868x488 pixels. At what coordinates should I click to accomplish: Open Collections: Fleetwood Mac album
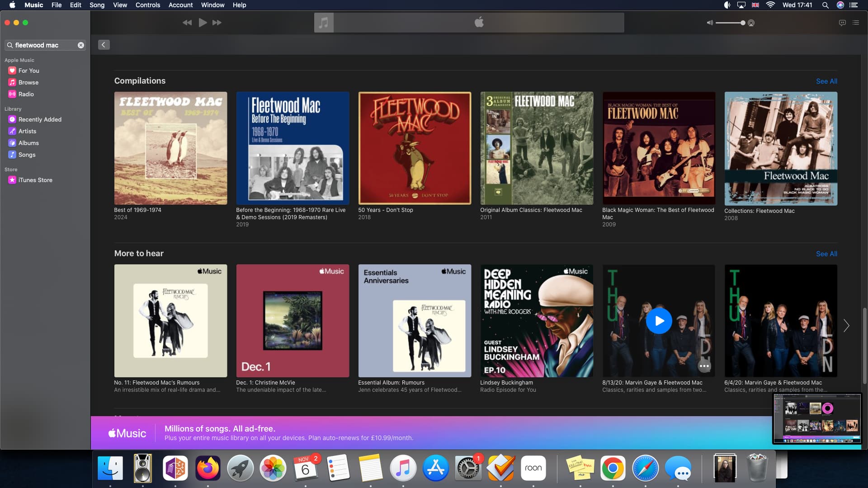tap(781, 149)
